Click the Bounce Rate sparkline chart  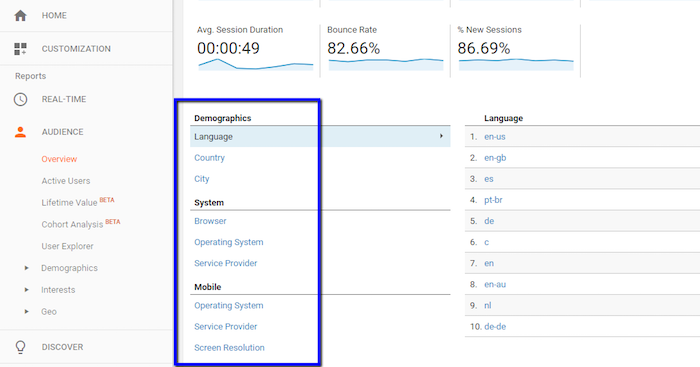point(386,64)
